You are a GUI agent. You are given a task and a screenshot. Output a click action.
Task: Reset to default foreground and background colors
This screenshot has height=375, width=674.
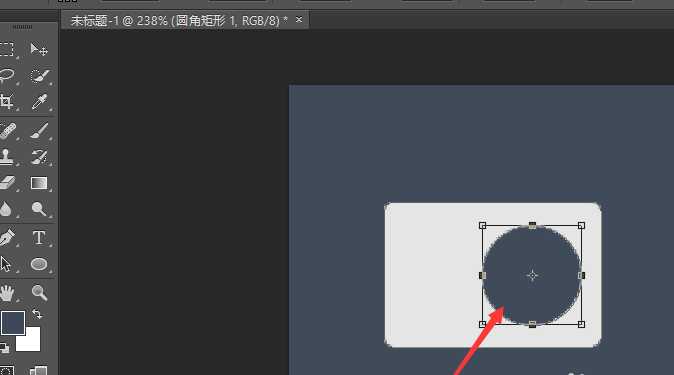click(5, 347)
